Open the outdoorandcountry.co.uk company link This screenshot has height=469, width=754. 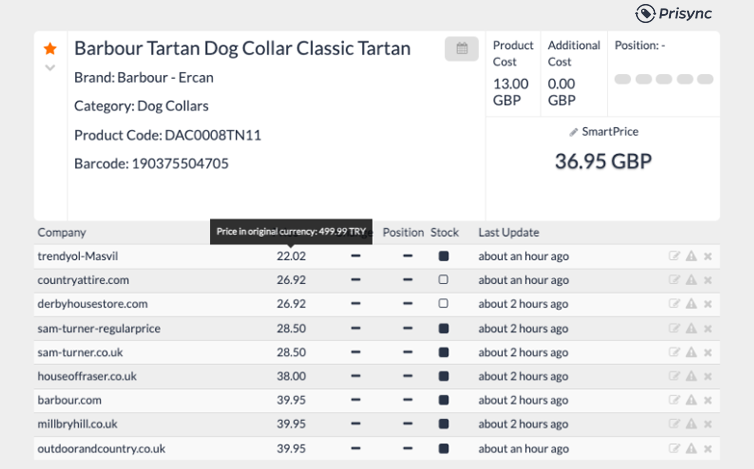click(101, 448)
